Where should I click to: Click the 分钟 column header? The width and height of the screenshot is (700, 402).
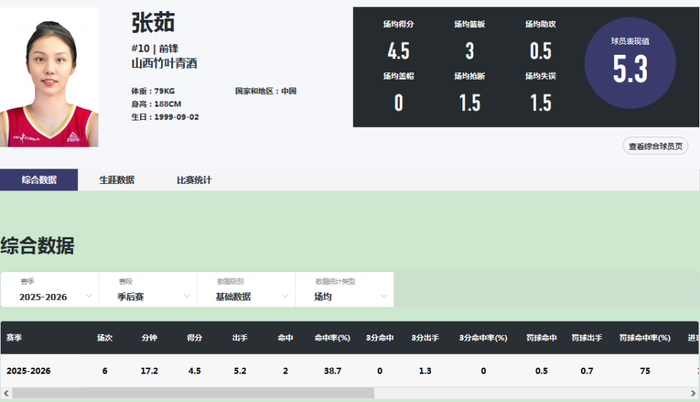tap(150, 338)
